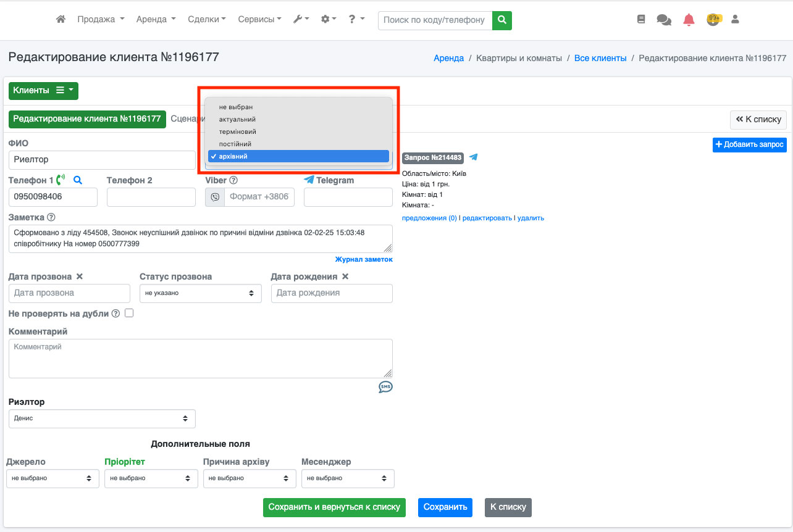Clear the Дата прозвона field with X

coord(80,276)
